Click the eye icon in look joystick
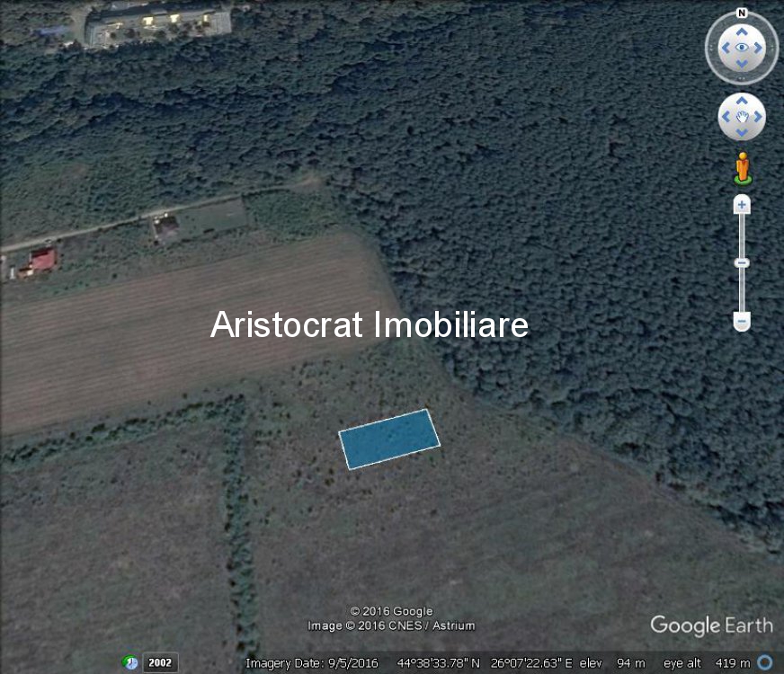Screen dimensions: 784x674 (x=742, y=48)
